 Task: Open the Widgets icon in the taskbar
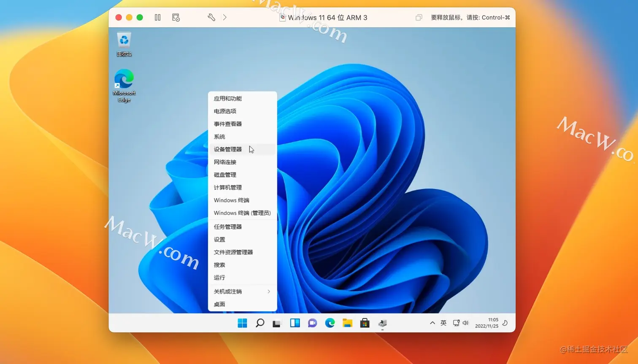coord(295,323)
